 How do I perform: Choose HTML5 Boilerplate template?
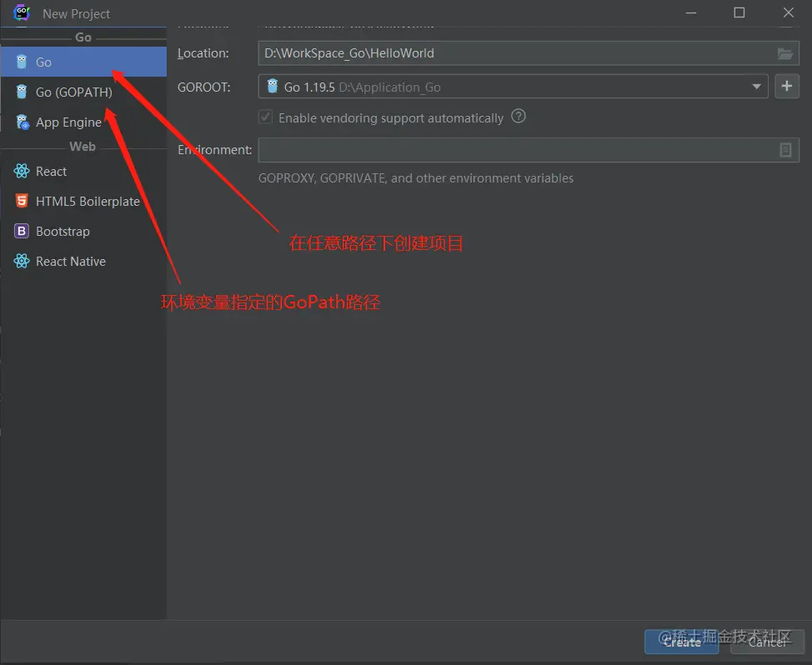tap(83, 202)
